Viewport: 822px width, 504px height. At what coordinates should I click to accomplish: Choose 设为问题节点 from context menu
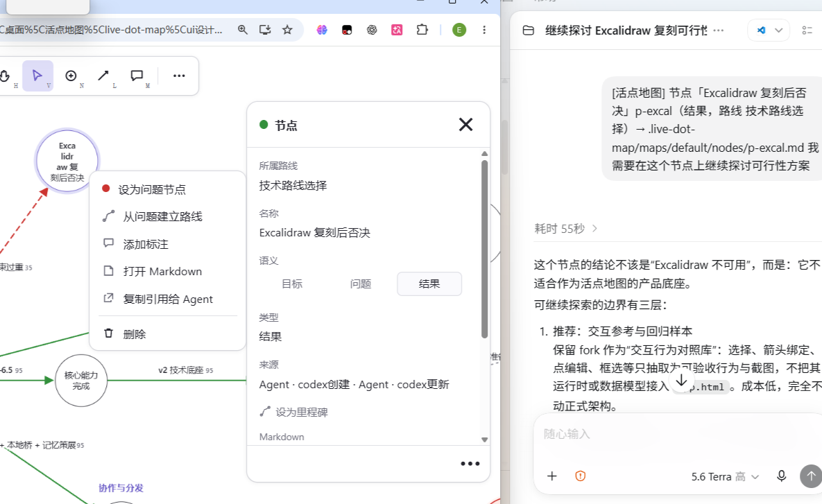[168, 189]
